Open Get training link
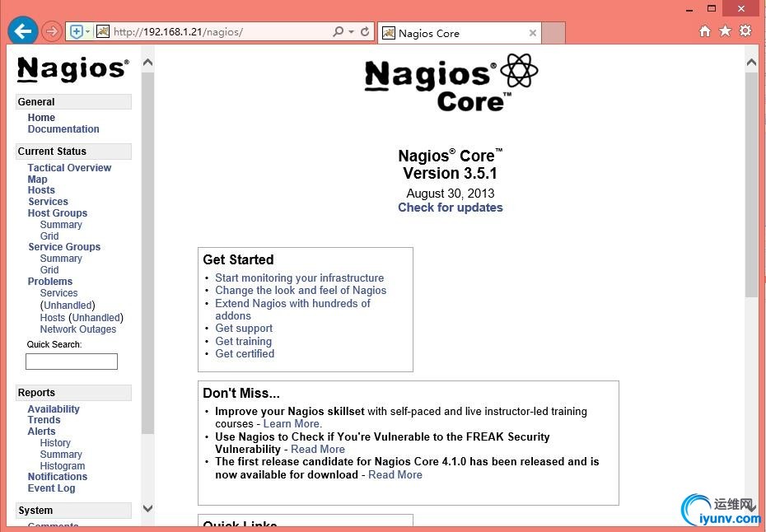 coord(243,341)
